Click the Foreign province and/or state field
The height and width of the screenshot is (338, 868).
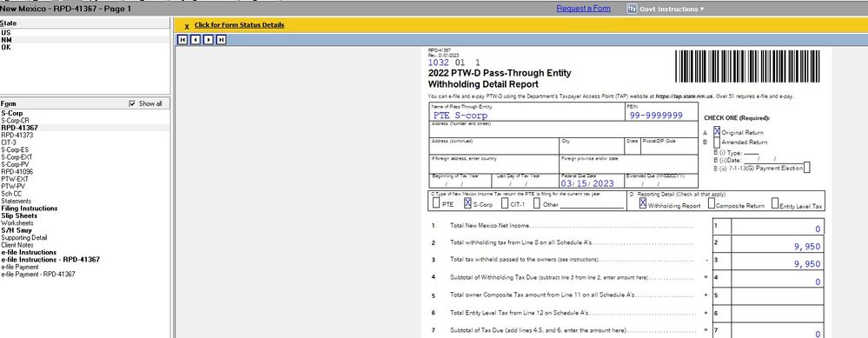point(629,163)
